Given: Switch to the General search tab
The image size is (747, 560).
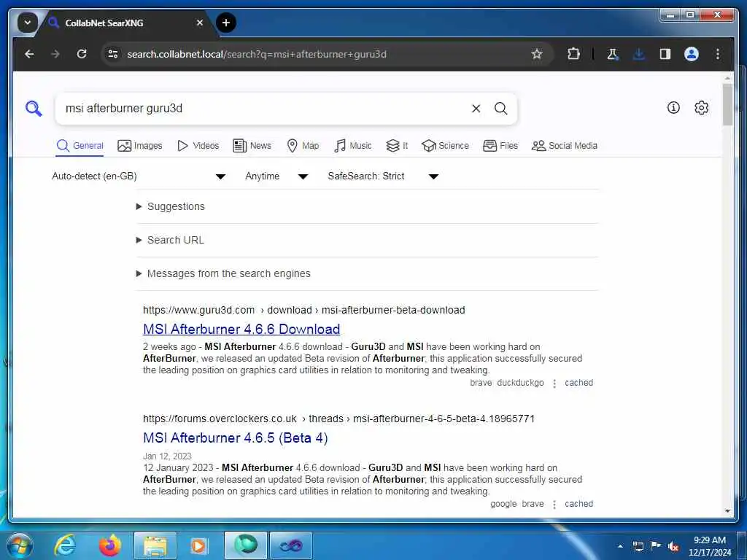Looking at the screenshot, I should [x=80, y=146].
